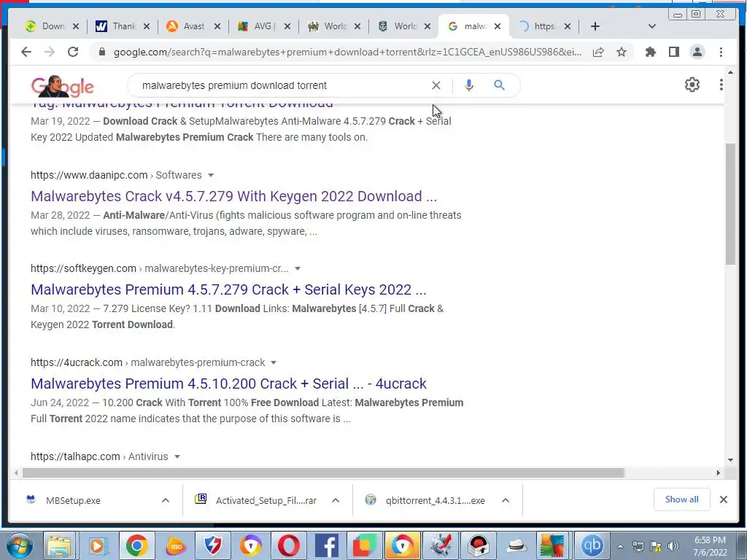This screenshot has width=747, height=560.
Task: Close the AVG tab
Action: tap(287, 26)
